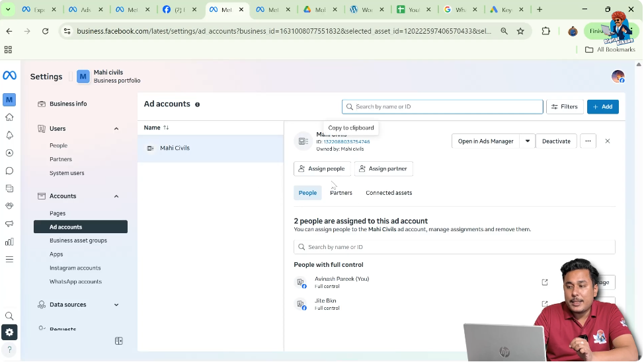Click the blue M business portfolio icon in rail
The height and width of the screenshot is (362, 644).
[x=9, y=99]
